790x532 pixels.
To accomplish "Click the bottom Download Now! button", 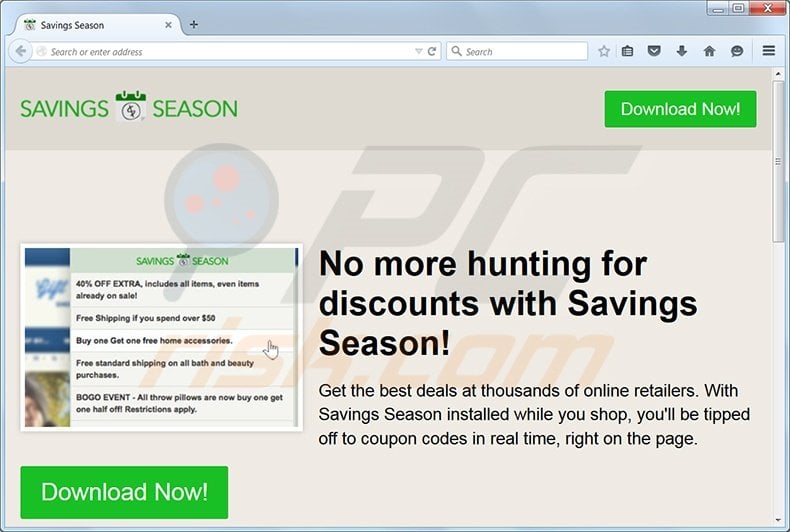I will 124,492.
